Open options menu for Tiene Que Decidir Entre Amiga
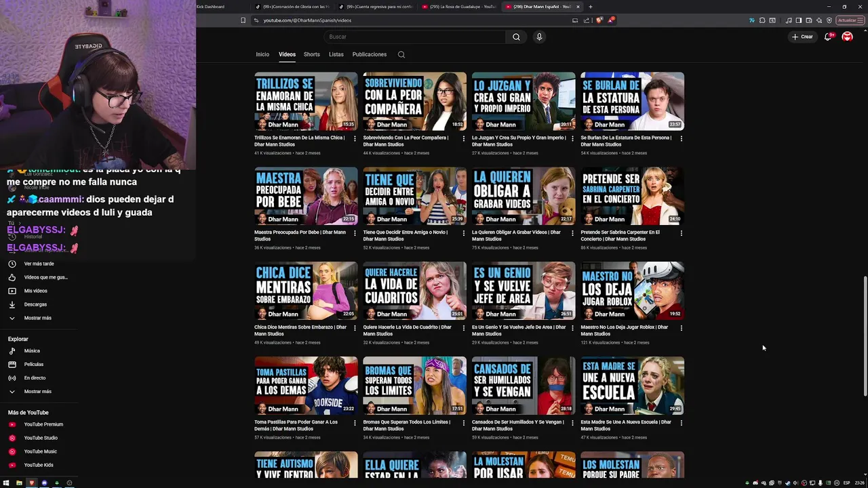868x488 pixels. (464, 233)
